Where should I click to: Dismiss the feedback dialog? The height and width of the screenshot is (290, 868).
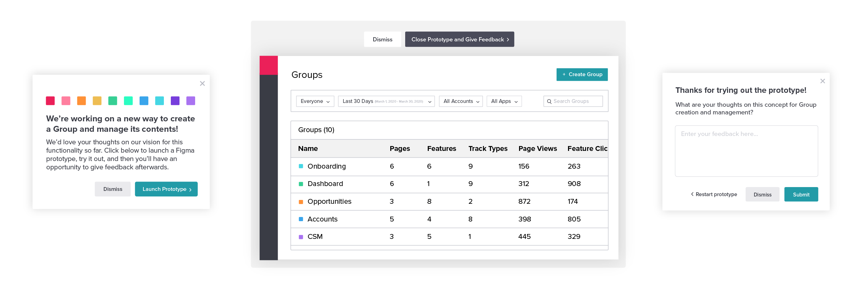pos(762,194)
